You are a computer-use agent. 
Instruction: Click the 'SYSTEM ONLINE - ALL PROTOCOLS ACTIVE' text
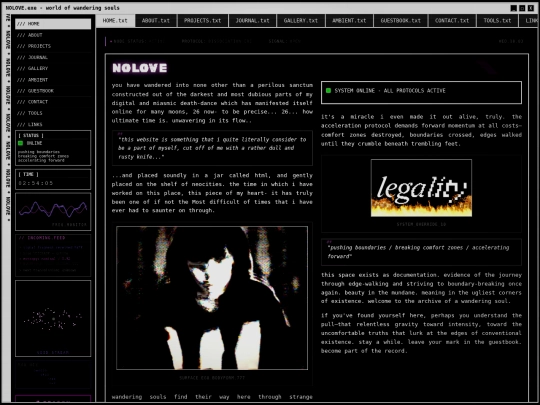pyautogui.click(x=390, y=91)
